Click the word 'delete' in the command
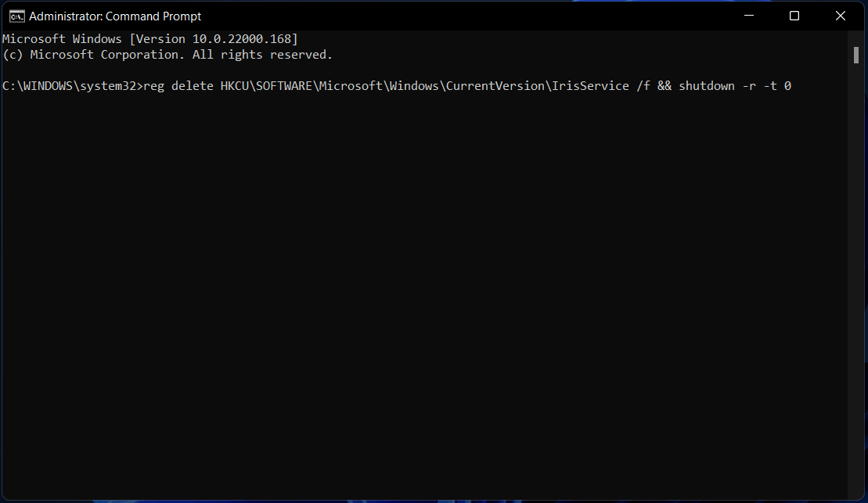This screenshot has width=868, height=503. click(192, 86)
